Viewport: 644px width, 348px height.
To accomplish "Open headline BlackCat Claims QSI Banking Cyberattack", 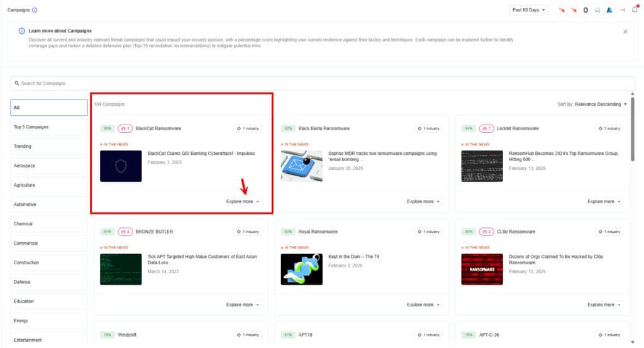I will pos(201,154).
